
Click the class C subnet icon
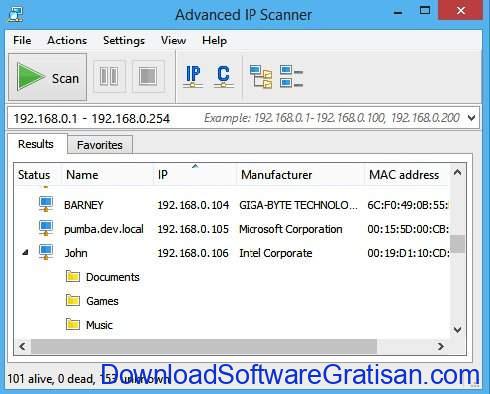(x=223, y=77)
